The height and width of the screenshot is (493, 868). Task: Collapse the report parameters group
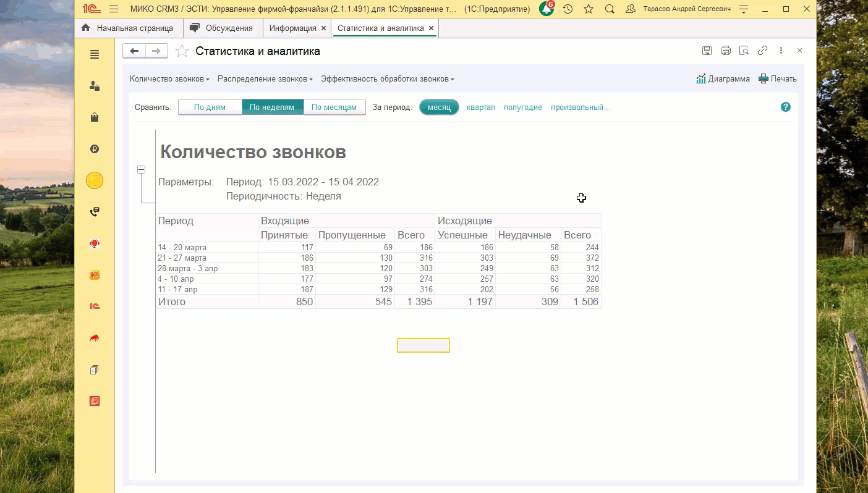(142, 169)
